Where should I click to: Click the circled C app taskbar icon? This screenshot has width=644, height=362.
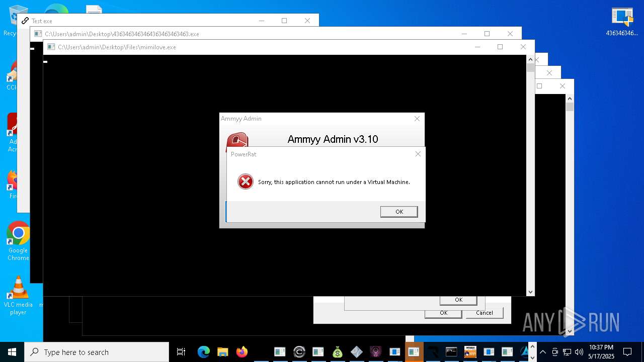click(x=299, y=352)
